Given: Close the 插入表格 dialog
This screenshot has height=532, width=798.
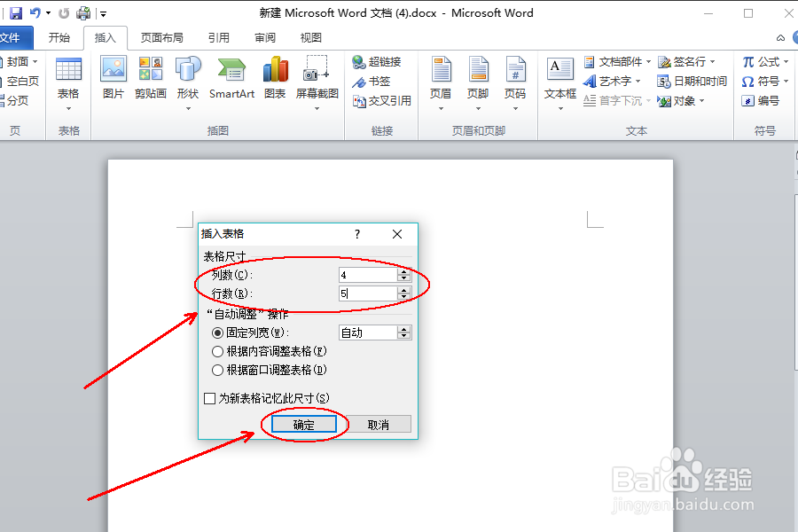Looking at the screenshot, I should click(x=397, y=234).
